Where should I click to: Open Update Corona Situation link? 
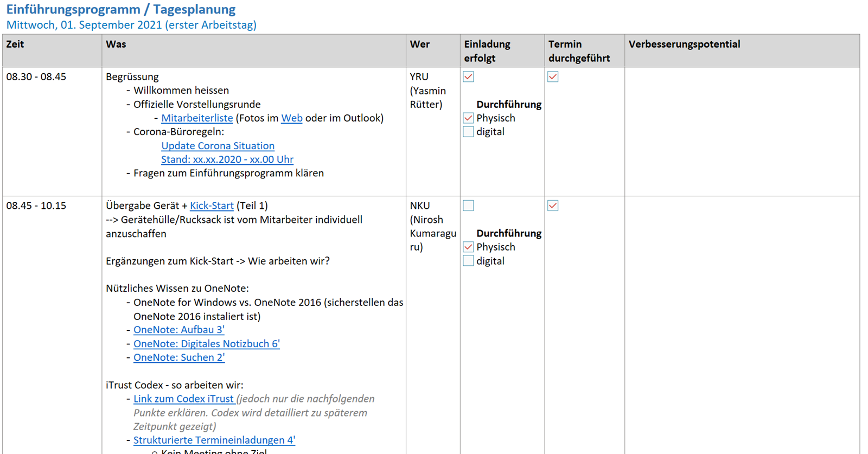click(x=218, y=146)
